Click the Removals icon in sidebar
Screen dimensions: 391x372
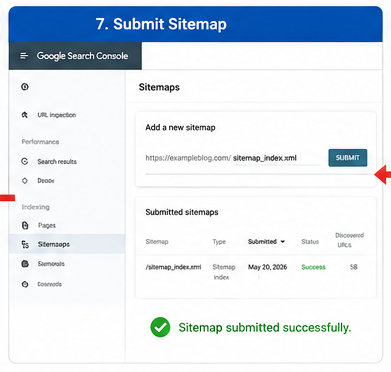25,264
